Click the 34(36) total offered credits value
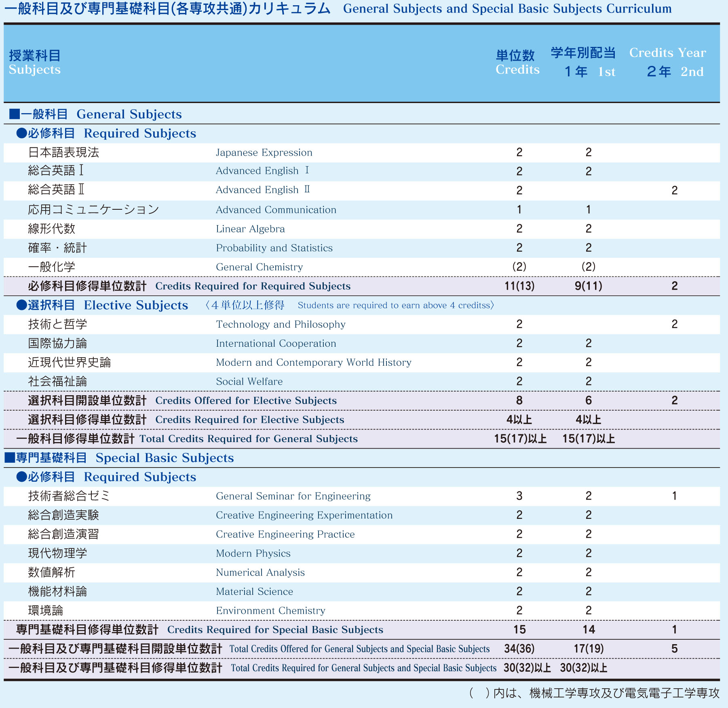728x708 pixels. tap(519, 649)
